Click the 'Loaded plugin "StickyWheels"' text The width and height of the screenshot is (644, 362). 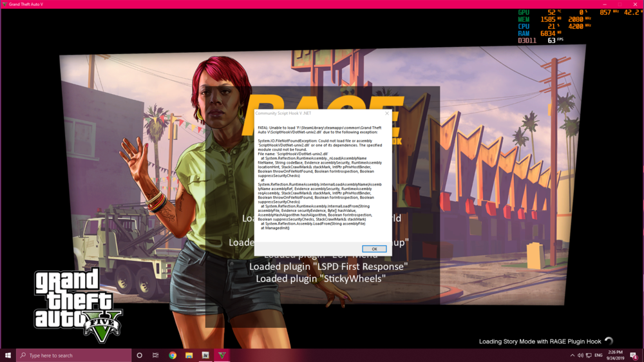click(321, 279)
